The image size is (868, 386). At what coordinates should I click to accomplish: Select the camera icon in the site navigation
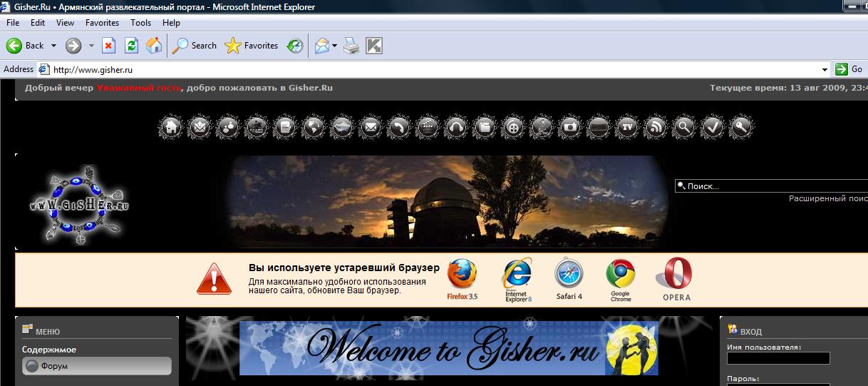570,128
